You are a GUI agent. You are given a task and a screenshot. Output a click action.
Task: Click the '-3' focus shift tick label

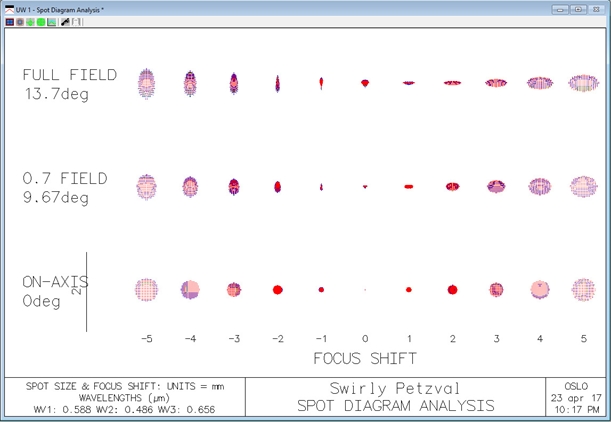click(234, 339)
